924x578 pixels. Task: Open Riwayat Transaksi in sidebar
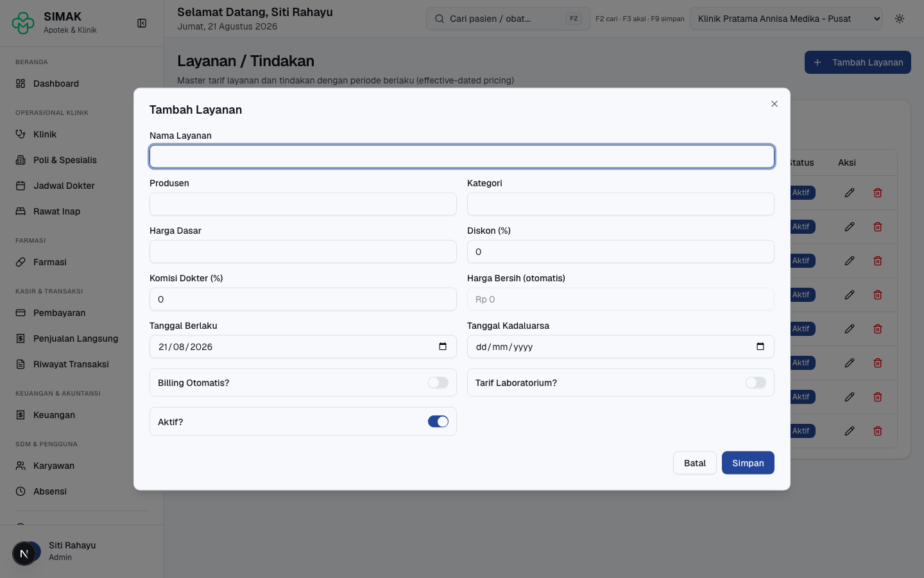click(x=81, y=364)
